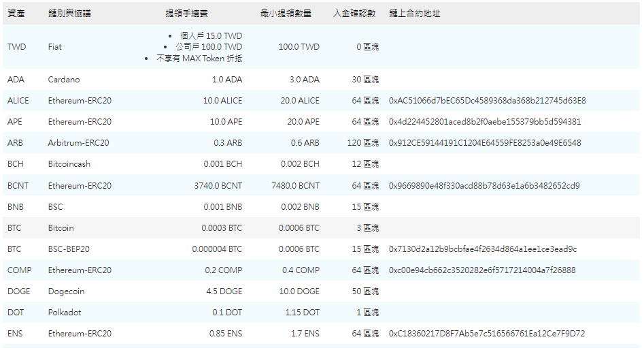Click the 個人戶 15.0 TWD fee line

pyautogui.click(x=211, y=36)
